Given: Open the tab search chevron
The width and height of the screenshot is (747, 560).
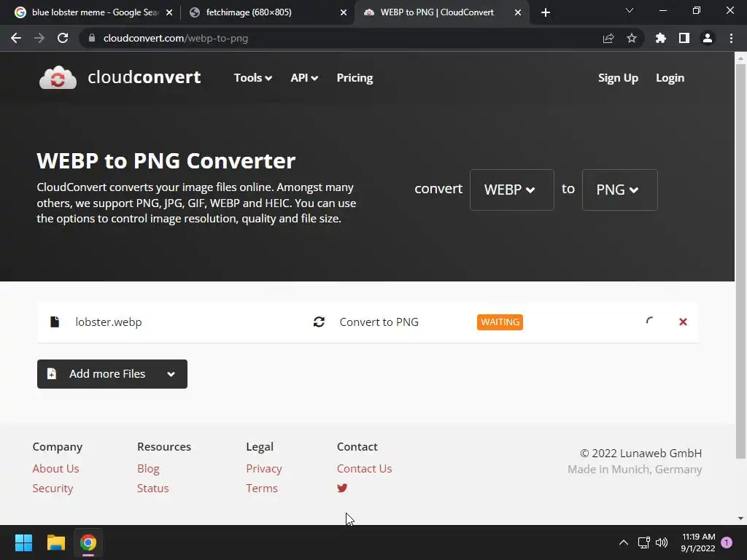Looking at the screenshot, I should pos(630,10).
